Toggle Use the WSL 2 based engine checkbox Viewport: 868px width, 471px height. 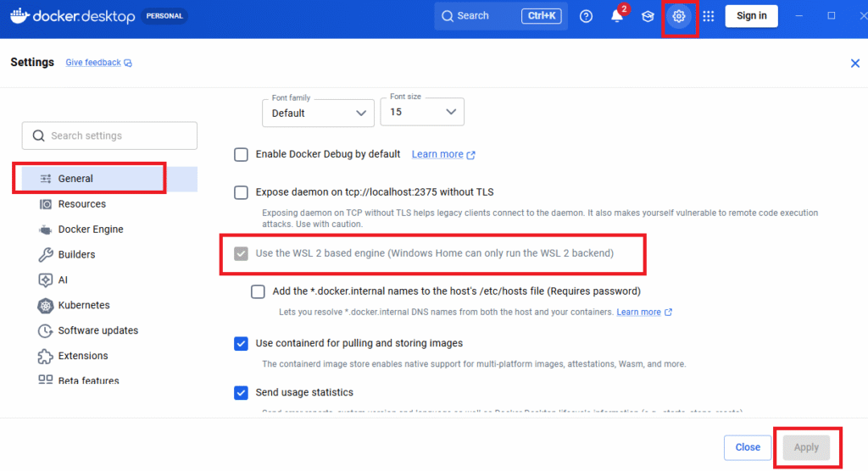coord(241,253)
